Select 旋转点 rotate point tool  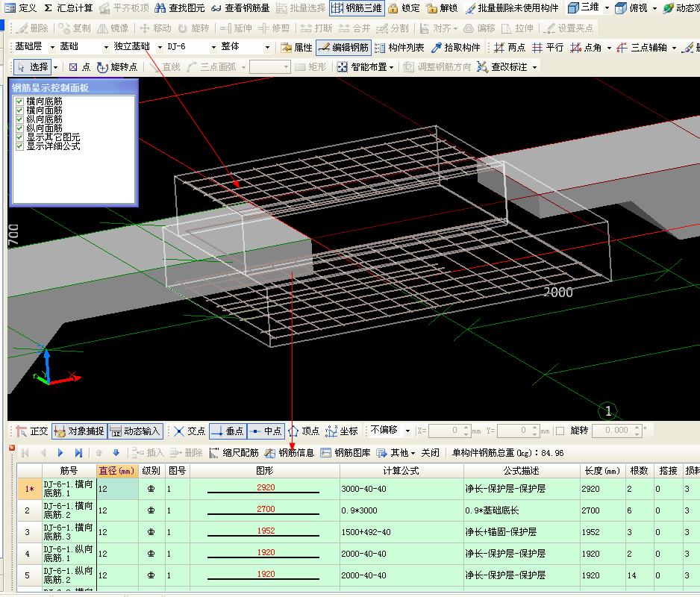pyautogui.click(x=117, y=67)
